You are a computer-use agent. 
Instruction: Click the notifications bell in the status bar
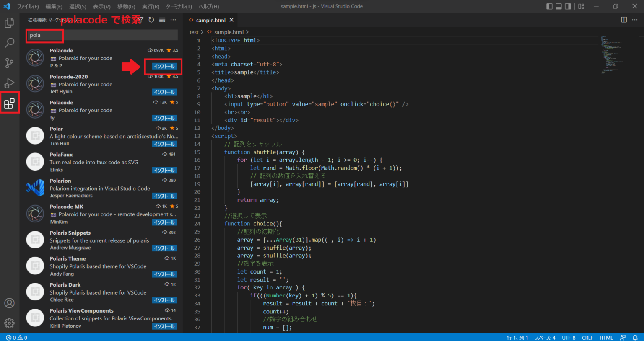point(634,337)
